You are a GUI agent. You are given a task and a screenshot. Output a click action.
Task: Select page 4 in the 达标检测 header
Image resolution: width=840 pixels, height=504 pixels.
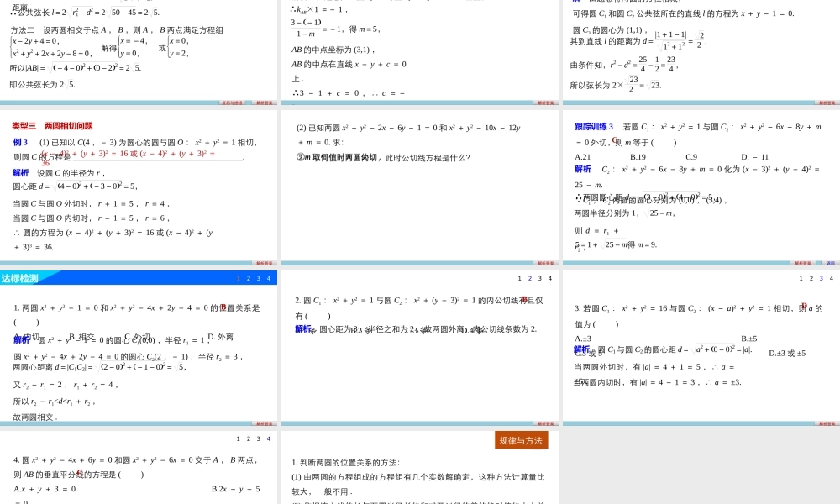click(269, 278)
